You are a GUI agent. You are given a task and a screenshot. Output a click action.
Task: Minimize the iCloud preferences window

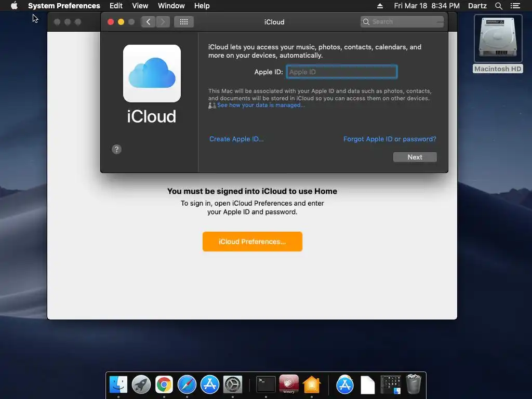point(121,22)
